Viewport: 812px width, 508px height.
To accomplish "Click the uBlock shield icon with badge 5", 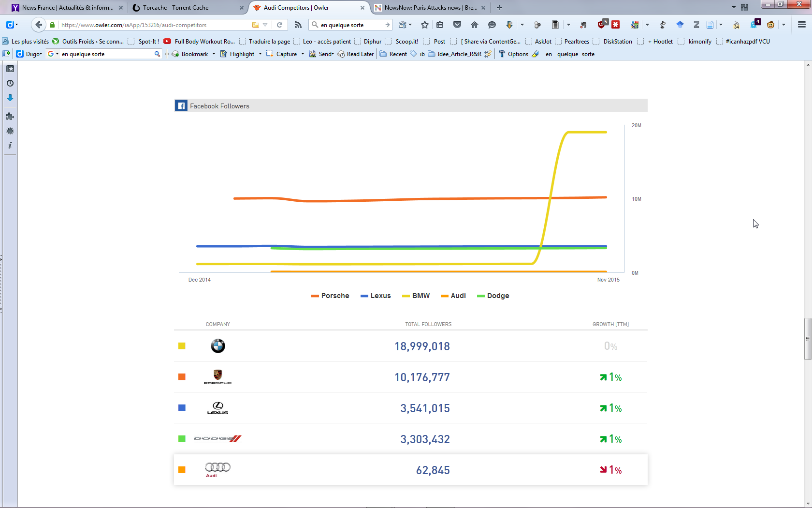I will (x=602, y=24).
